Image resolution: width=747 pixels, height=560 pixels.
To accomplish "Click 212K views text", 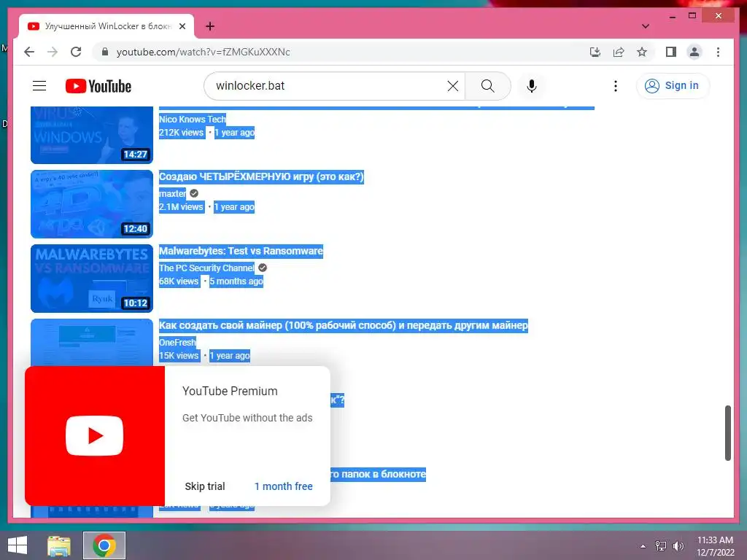I will click(x=182, y=133).
